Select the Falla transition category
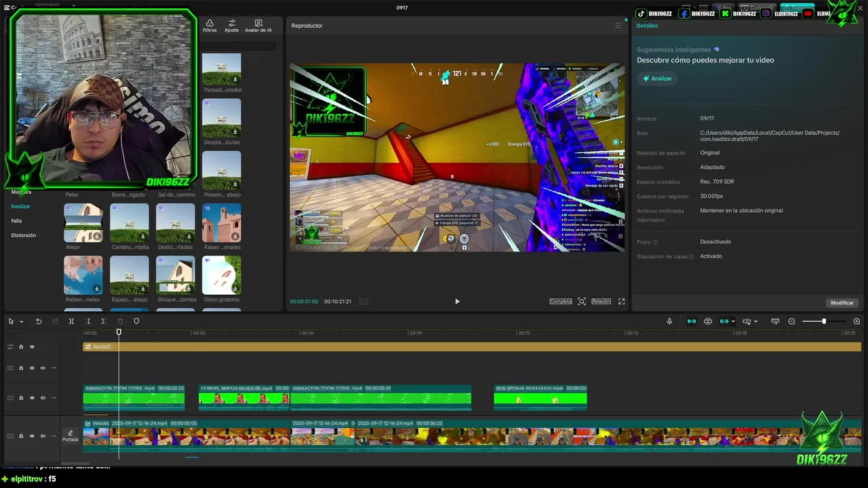 (16, 221)
